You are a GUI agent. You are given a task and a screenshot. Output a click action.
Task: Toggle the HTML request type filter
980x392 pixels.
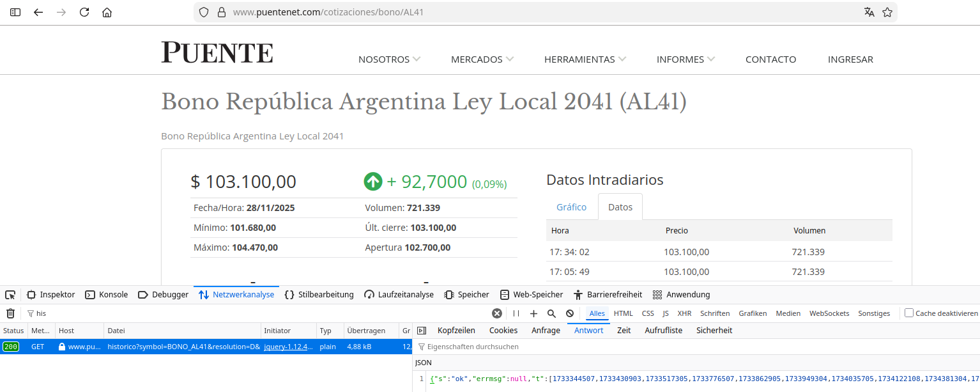tap(623, 313)
